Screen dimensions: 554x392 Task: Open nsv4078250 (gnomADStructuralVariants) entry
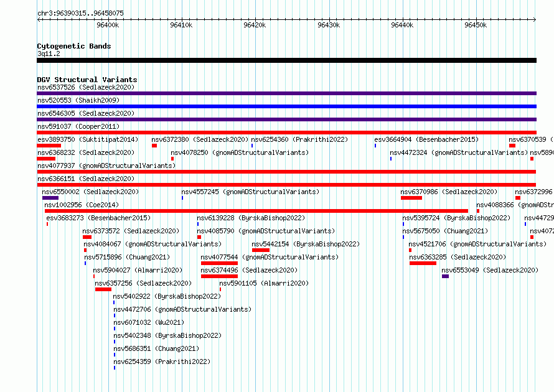240,152
